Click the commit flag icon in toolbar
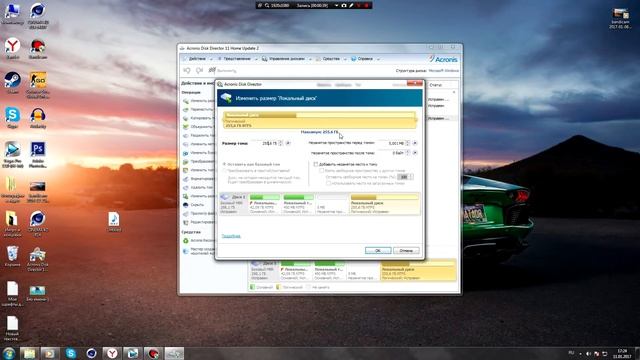The width and height of the screenshot is (640, 360). click(x=212, y=71)
